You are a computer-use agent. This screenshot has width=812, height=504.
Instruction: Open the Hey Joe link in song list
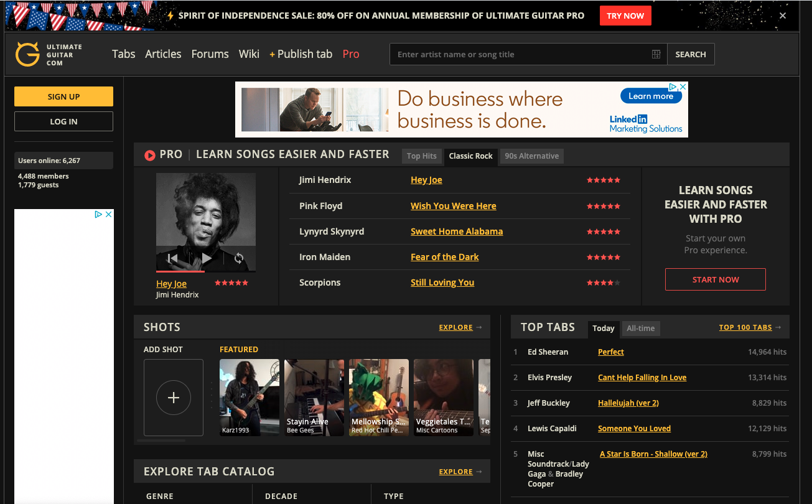(426, 180)
